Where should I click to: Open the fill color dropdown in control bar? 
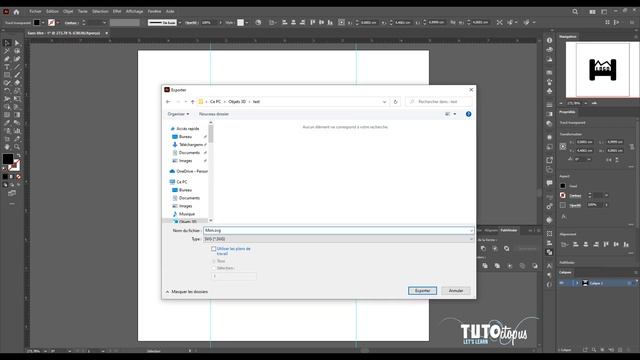click(x=43, y=22)
